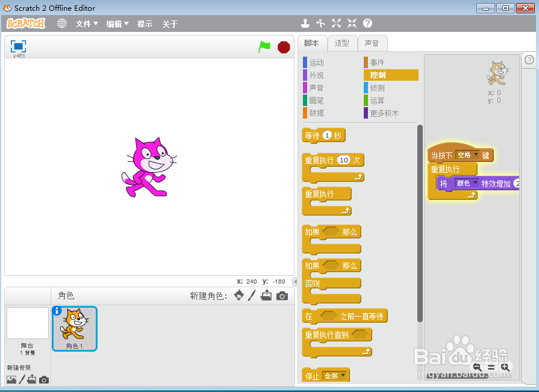The height and width of the screenshot is (392, 539).
Task: Open the 空格 key dropdown in hat block
Action: 467,155
